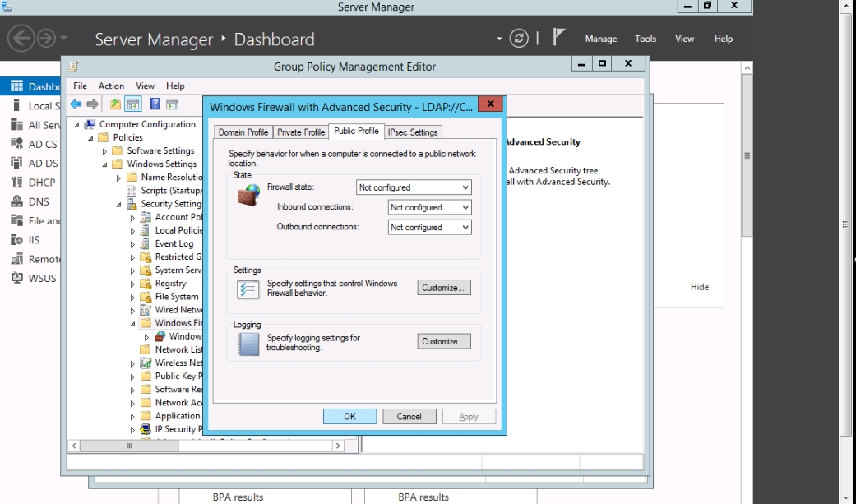
Task: Click the Server Manager refresh icon
Action: pyautogui.click(x=519, y=39)
